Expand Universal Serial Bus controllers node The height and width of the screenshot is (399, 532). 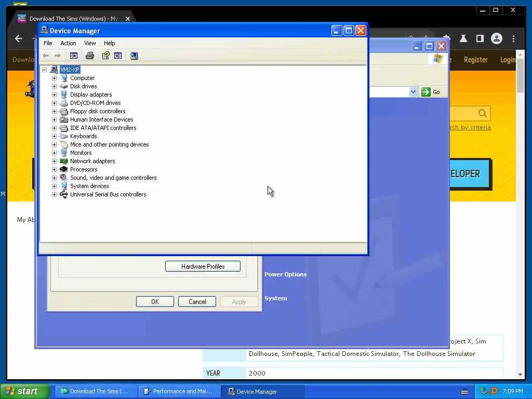[x=54, y=194]
